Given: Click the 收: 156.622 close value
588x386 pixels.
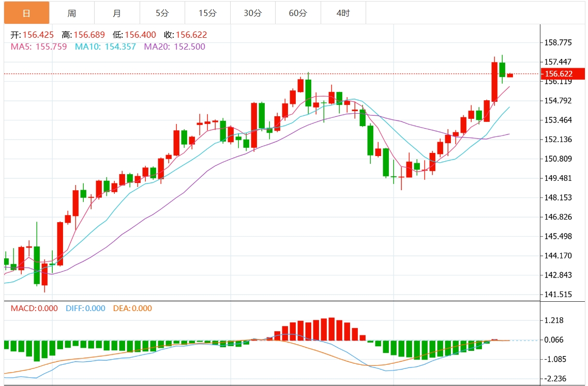Looking at the screenshot, I should 185,35.
